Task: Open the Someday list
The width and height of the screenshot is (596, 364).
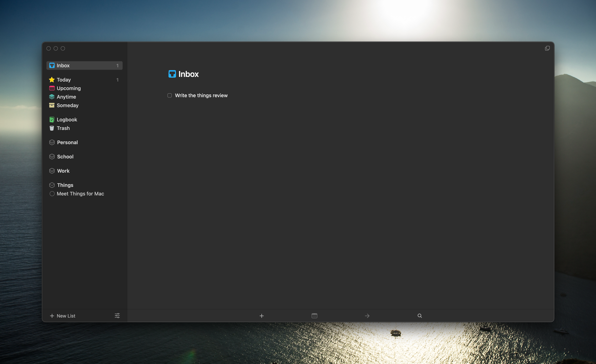Action: point(67,105)
